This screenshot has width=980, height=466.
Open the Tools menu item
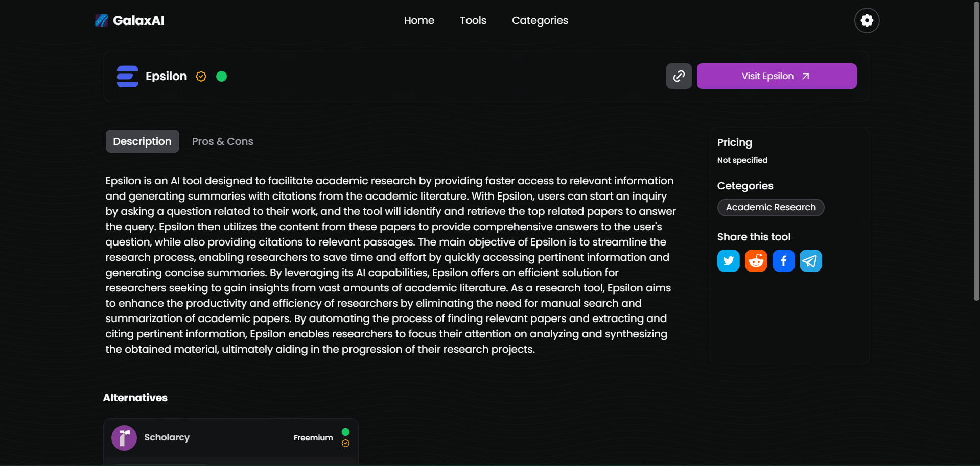(x=473, y=20)
